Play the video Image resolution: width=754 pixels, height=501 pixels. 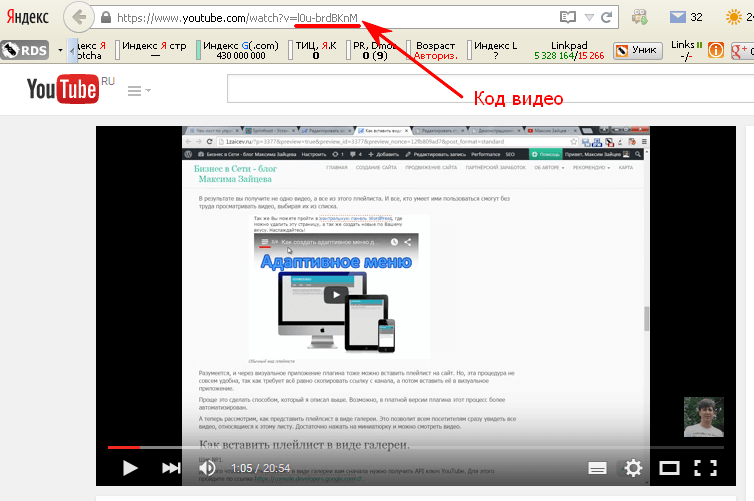point(130,468)
